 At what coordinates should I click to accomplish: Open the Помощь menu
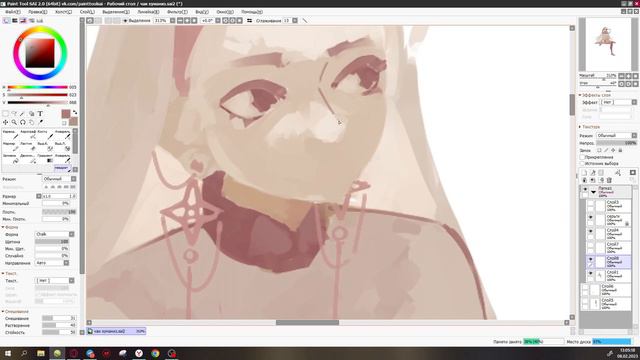[252, 12]
